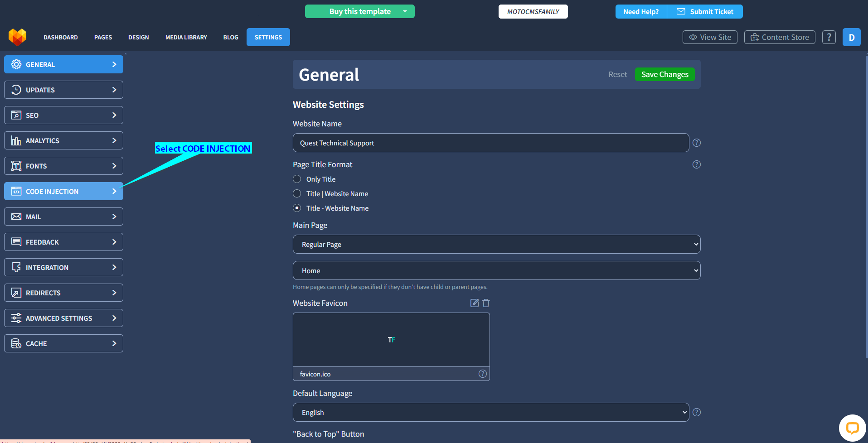Open the Media Library menu
868x443 pixels.
click(186, 37)
